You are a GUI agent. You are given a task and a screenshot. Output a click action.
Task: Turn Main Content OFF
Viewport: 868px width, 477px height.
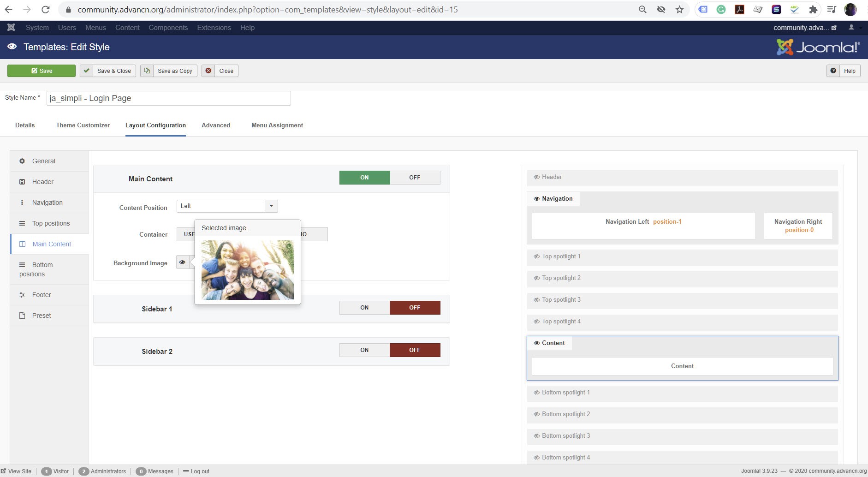415,178
